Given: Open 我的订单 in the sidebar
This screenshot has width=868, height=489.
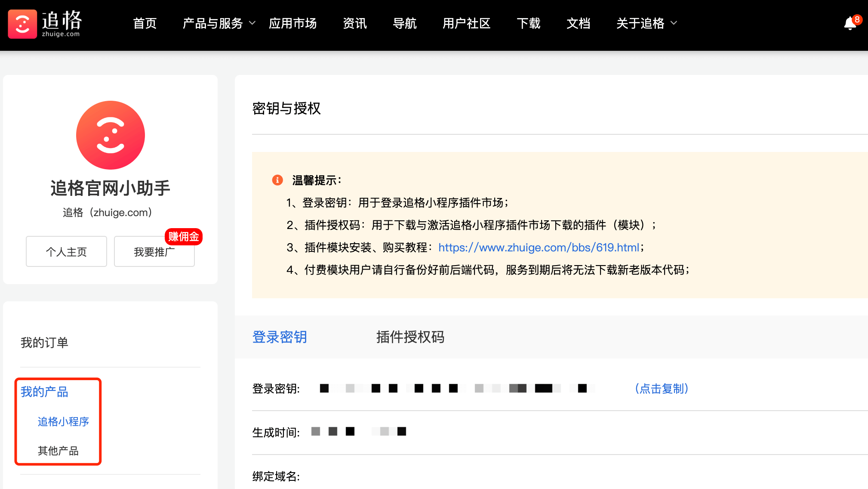Looking at the screenshot, I should [x=45, y=343].
